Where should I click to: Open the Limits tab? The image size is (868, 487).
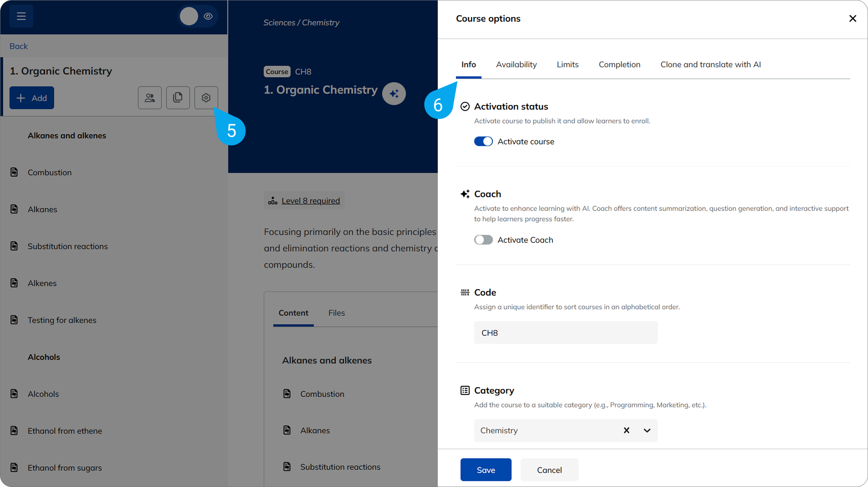567,65
